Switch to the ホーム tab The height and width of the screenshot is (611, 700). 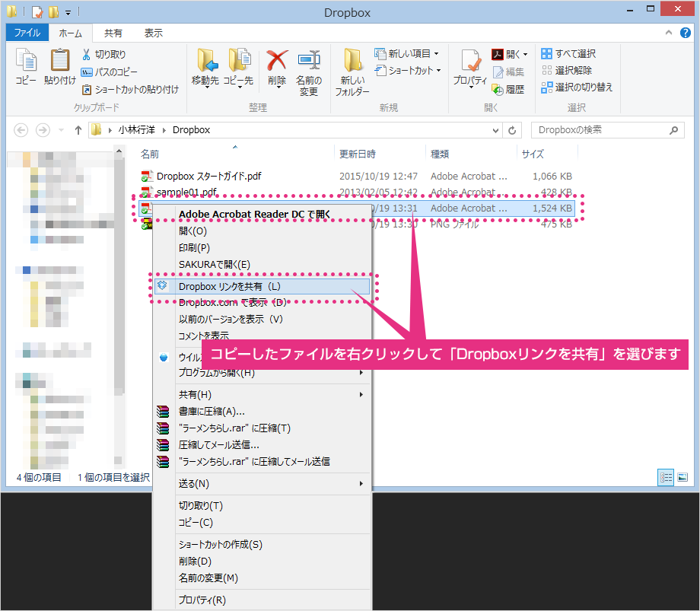pyautogui.click(x=71, y=33)
